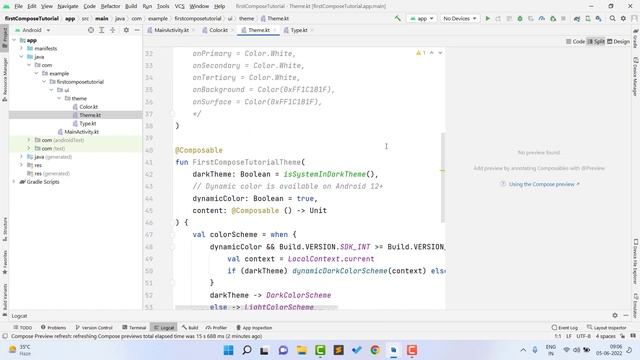
Task: Click the inspection warning indicator in editor
Action: [x=420, y=53]
